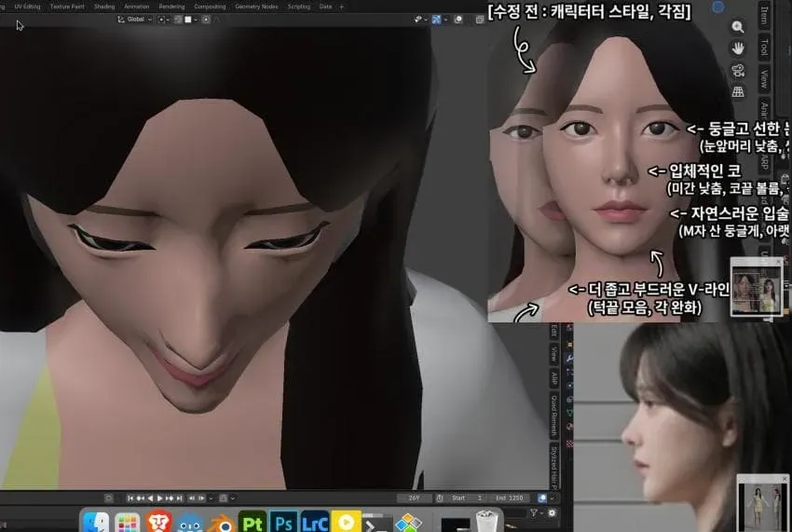Switch to Rendering workspace tab
This screenshot has width=792, height=532.
pyautogui.click(x=171, y=7)
